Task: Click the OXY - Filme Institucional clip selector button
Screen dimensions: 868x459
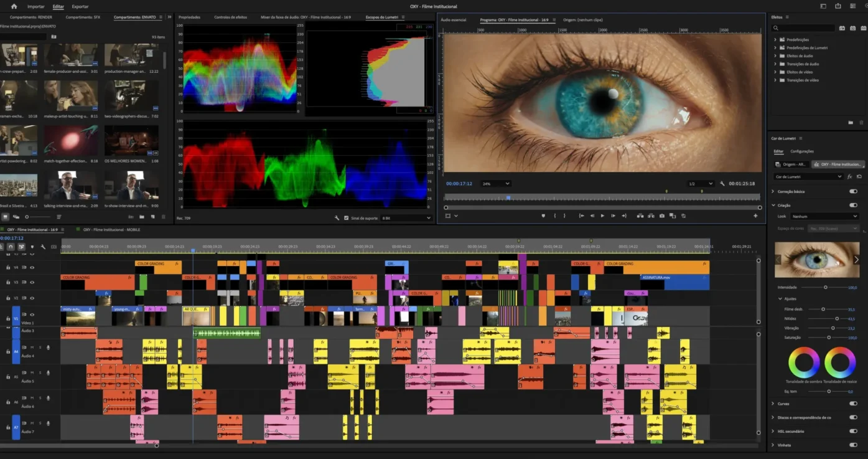Action: (x=838, y=164)
